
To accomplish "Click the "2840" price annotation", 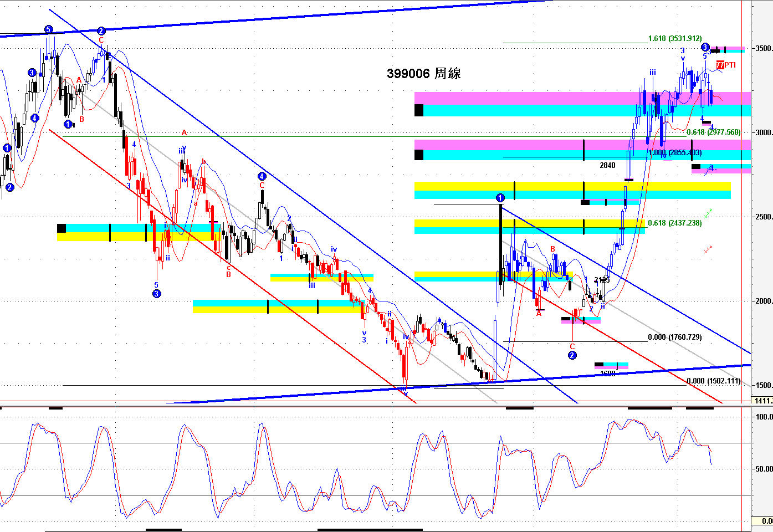I will 607,165.
